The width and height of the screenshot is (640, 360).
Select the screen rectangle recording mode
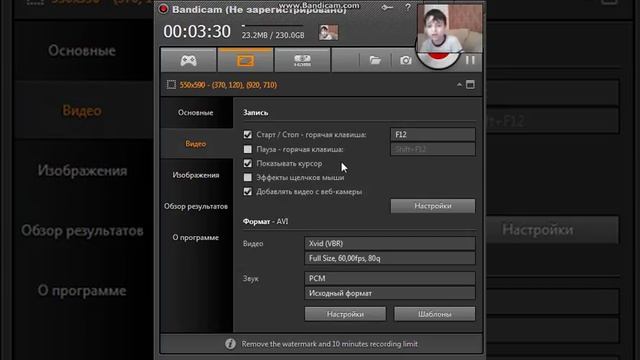245,60
